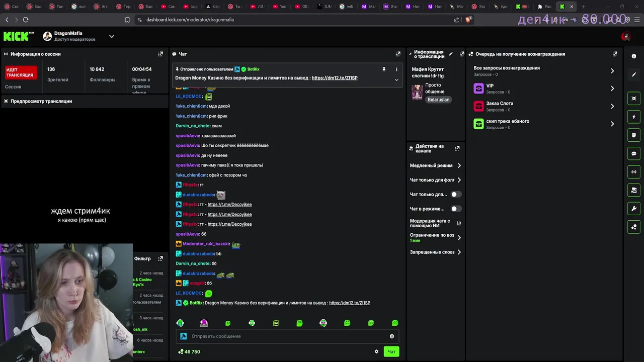This screenshot has width=644, height=362.
Task: Click the rewards dots sidebar icon
Action: tap(634, 227)
